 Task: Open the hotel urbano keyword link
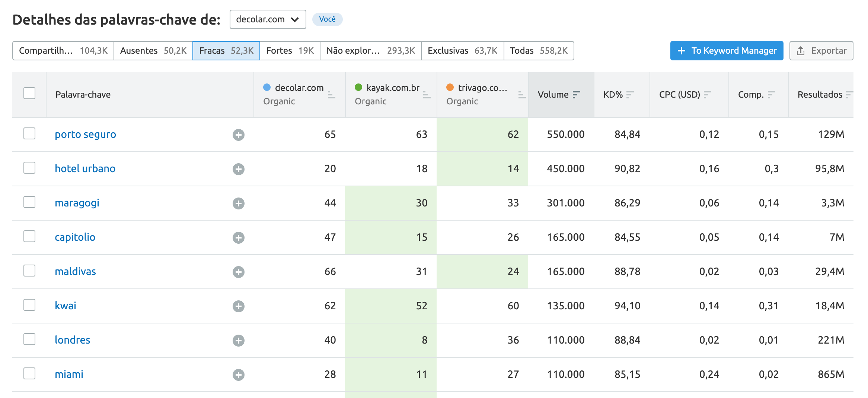click(85, 168)
